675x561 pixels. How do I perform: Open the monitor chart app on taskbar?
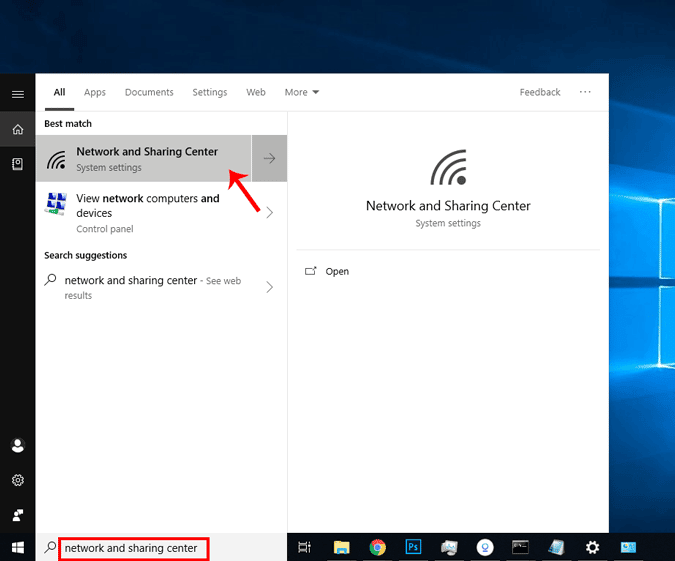[449, 547]
